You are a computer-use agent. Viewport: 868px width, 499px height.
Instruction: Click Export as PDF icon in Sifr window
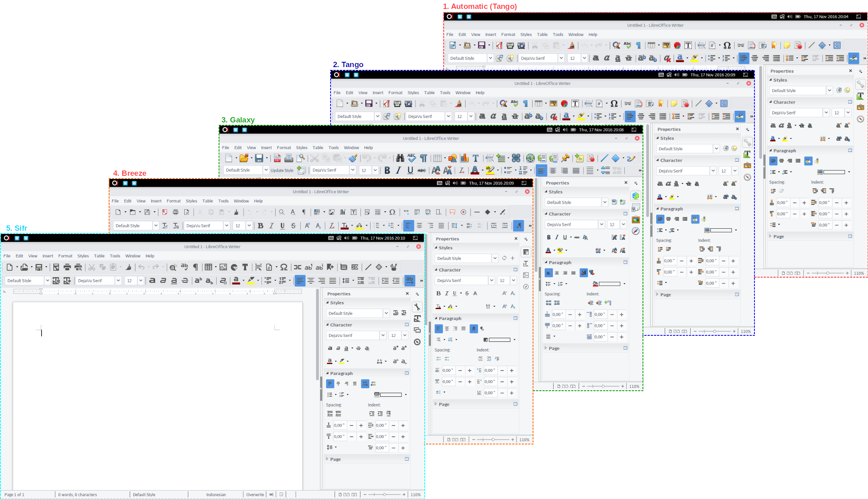pyautogui.click(x=56, y=267)
